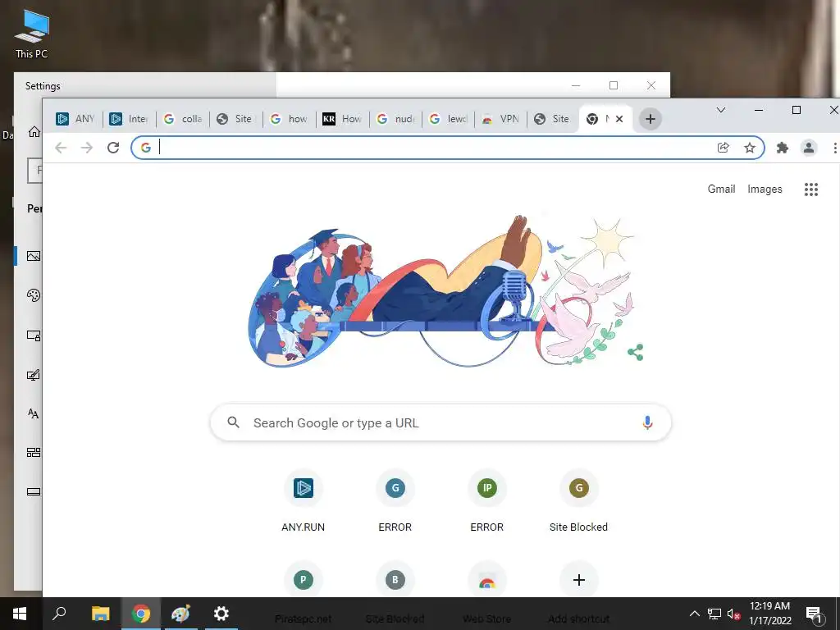840x630 pixels.
Task: Open Chrome's three-dot menu
Action: [834, 148]
